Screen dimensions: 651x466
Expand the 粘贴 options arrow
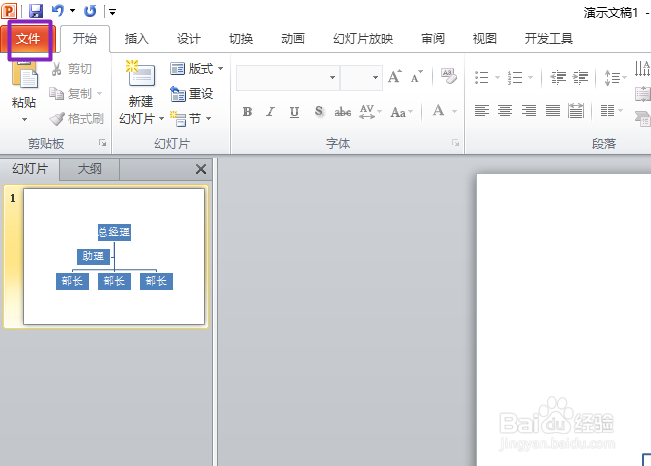(24, 120)
